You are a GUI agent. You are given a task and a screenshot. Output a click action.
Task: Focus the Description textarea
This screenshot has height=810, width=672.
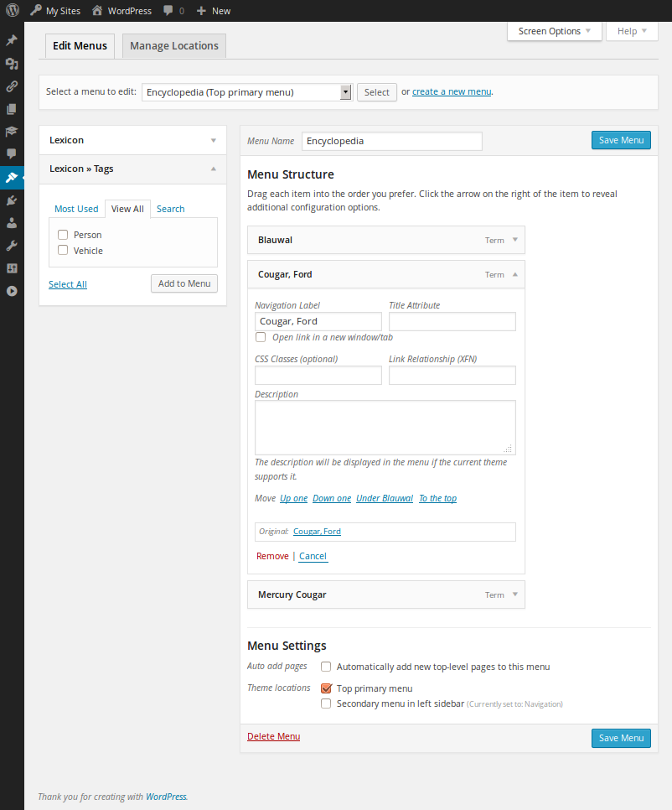click(x=385, y=427)
